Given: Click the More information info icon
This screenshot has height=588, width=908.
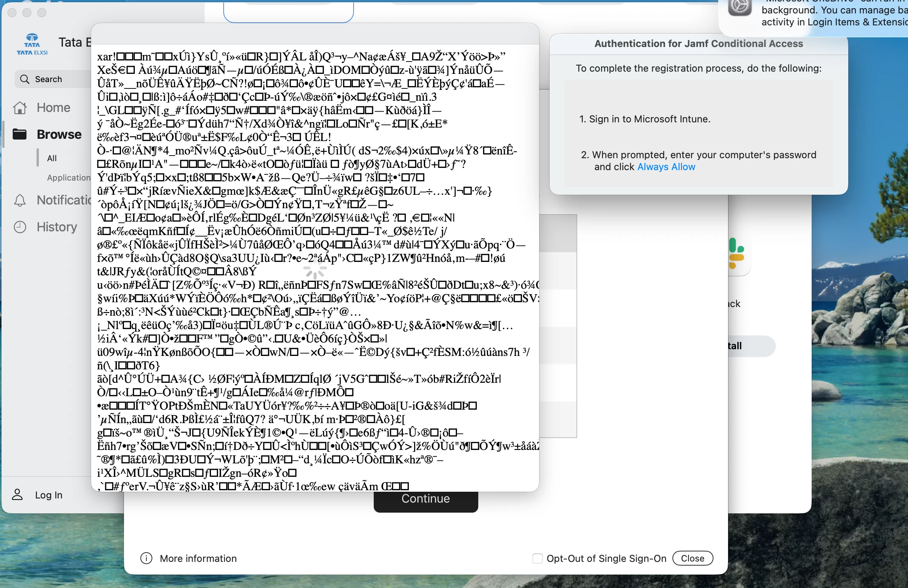Looking at the screenshot, I should click(x=146, y=558).
